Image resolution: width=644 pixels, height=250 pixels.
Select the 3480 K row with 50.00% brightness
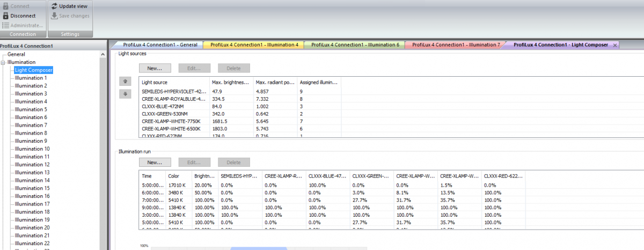(332, 192)
